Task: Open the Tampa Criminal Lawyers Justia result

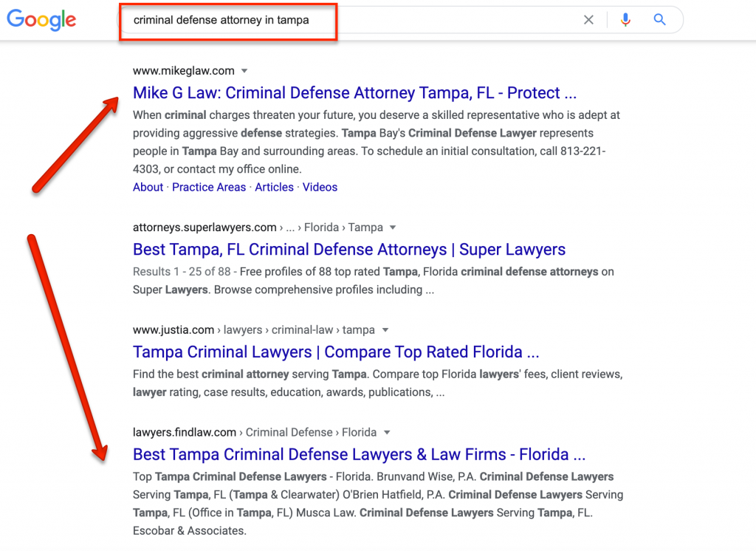Action: point(323,352)
